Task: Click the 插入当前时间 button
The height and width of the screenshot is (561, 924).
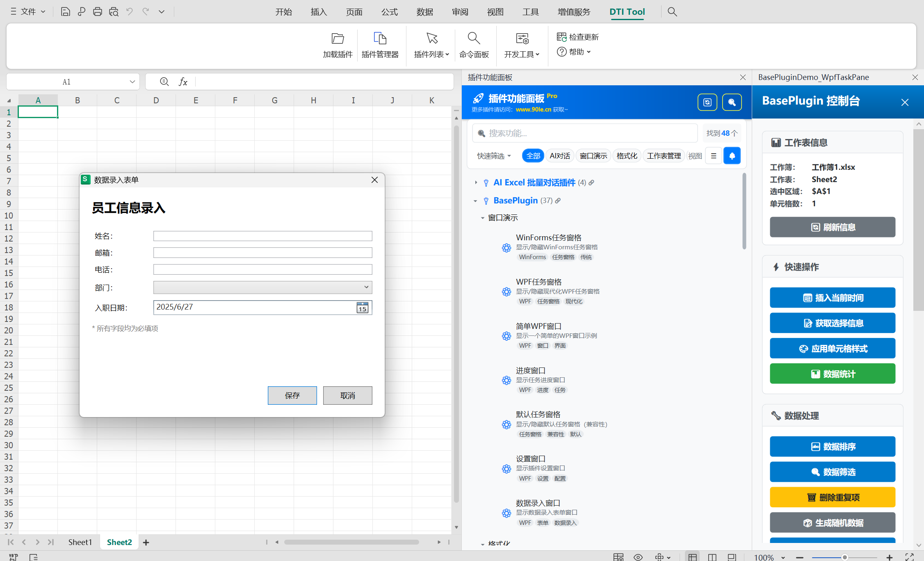Action: click(832, 298)
